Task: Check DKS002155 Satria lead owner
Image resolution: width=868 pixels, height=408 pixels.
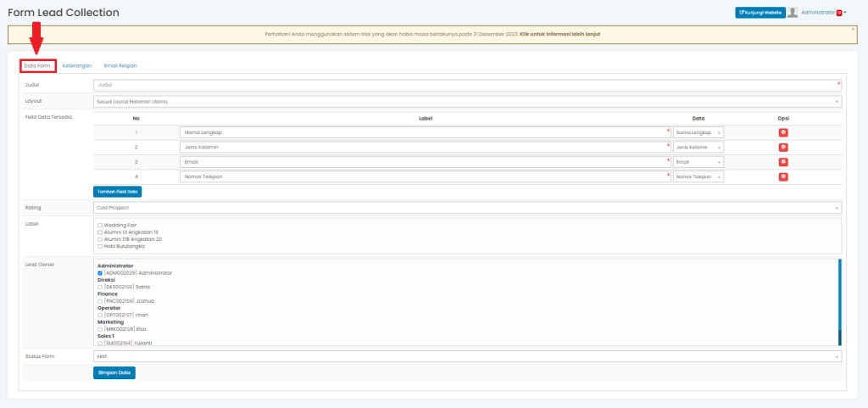Action: pyautogui.click(x=100, y=287)
